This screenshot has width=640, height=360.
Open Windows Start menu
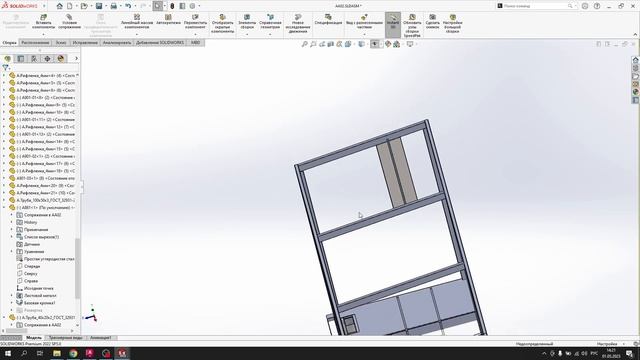(8, 353)
